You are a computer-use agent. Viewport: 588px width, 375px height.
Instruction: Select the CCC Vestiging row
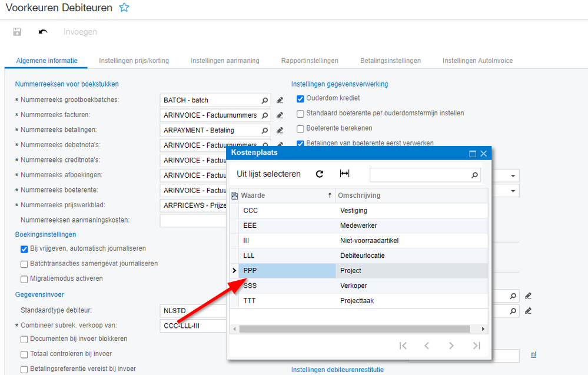359,211
